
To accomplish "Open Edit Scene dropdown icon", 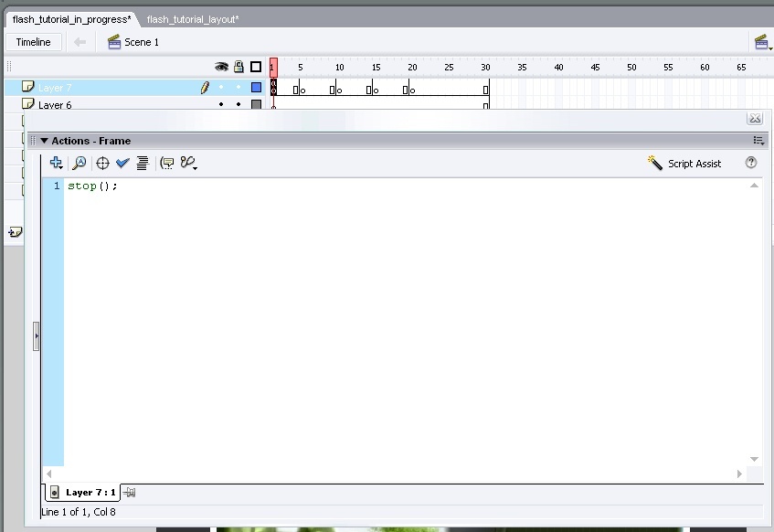I will (763, 42).
